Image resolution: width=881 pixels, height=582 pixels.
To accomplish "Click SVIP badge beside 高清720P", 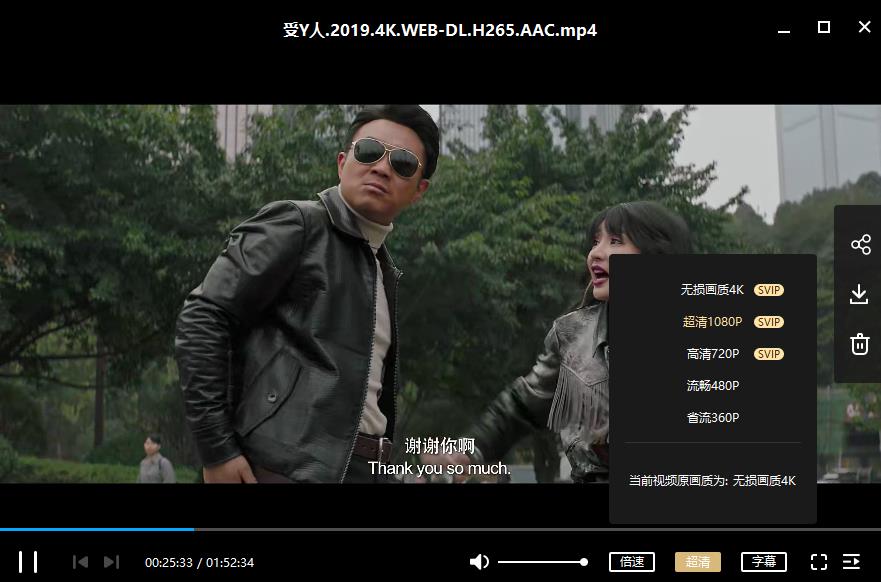I will pyautogui.click(x=769, y=354).
